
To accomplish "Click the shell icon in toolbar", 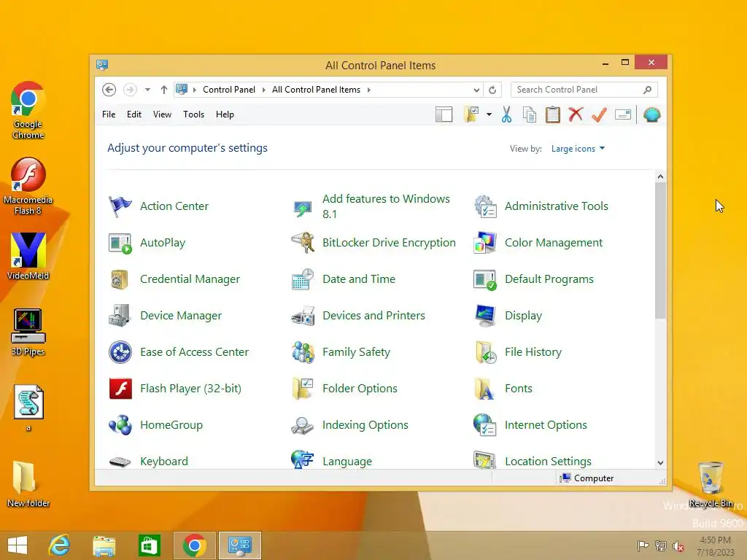I will (651, 114).
